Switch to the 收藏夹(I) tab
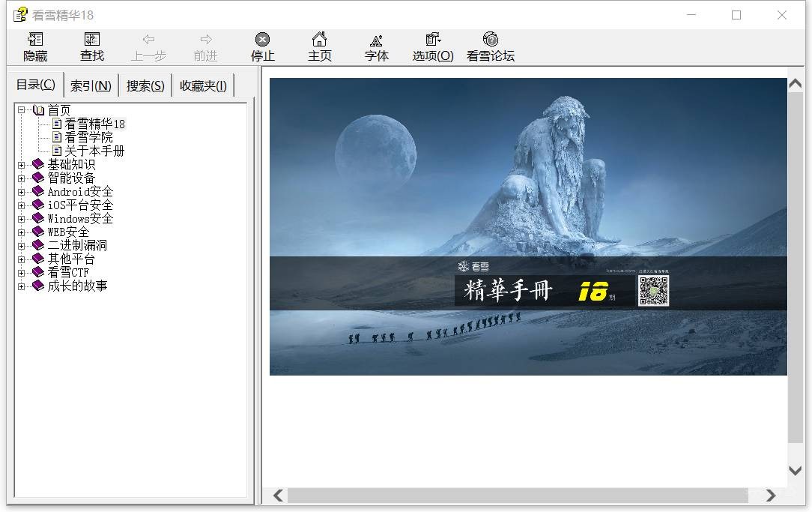The width and height of the screenshot is (812, 512). click(x=203, y=85)
